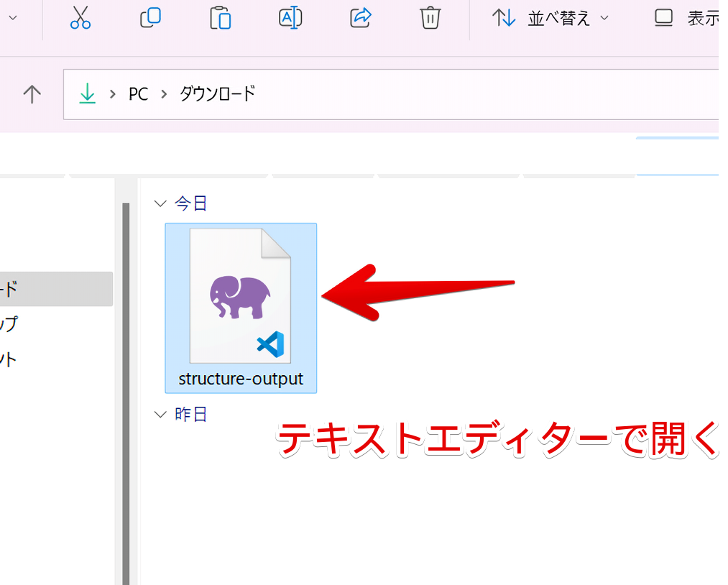728x585 pixels.
Task: Select the structure-output file thumbnail
Action: (x=241, y=296)
